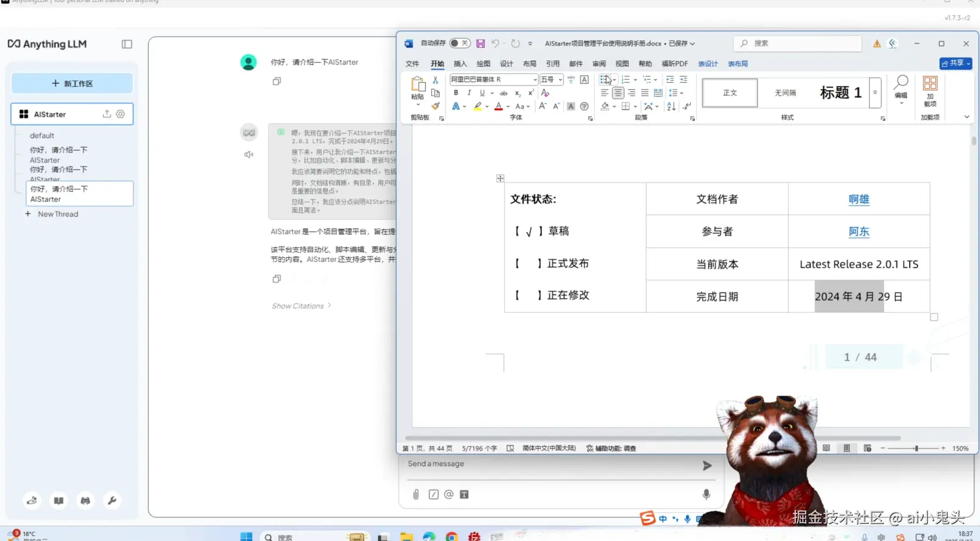This screenshot has width=980, height=541.
Task: Switch to the Insert tab (插入)
Action: [460, 64]
